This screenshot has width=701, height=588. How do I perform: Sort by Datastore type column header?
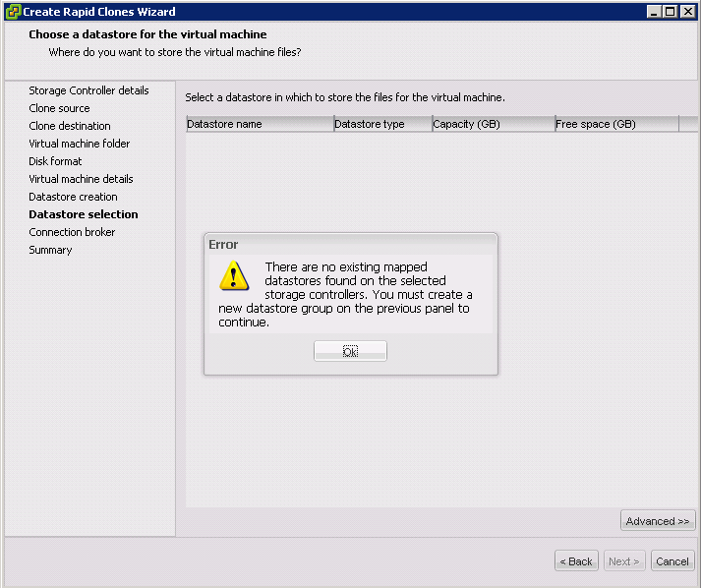(x=382, y=124)
